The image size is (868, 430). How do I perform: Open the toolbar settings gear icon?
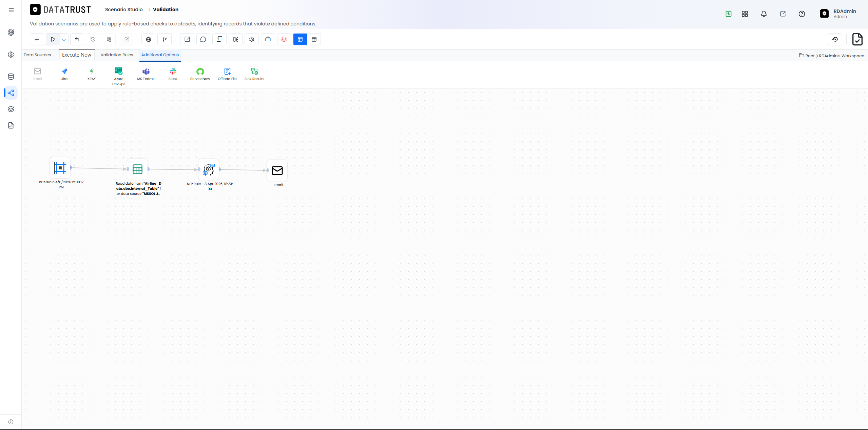tap(252, 39)
